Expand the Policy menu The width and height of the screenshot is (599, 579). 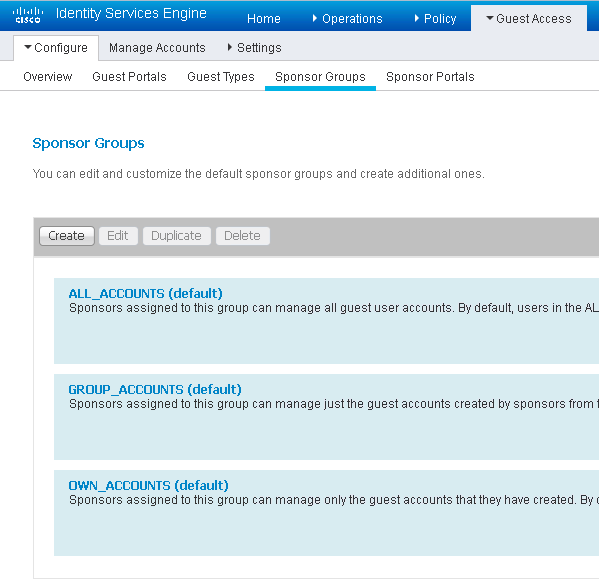tap(435, 19)
